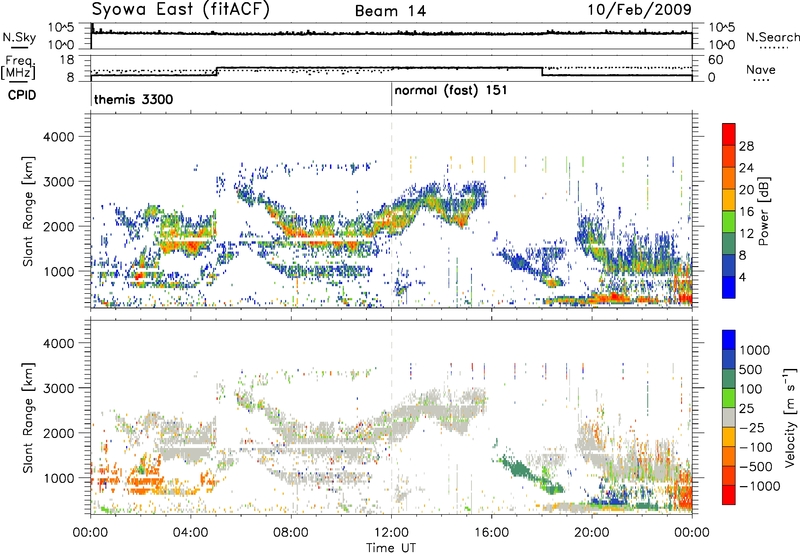Screen dimensions: 800x554
Task: Select the 'normal (fast) 151' CPID text
Action: (451, 91)
